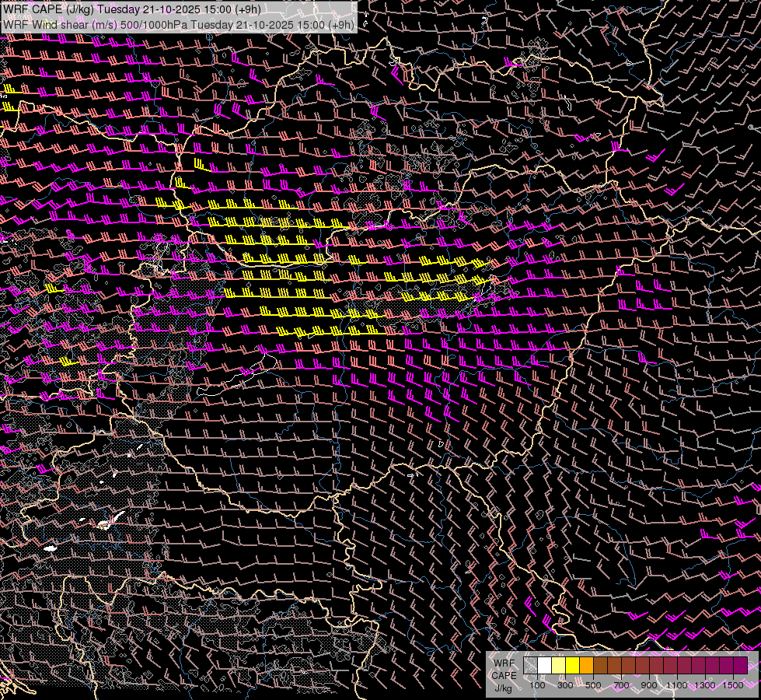Click the 'J/kg' unit label in legend
761x700 pixels.
point(503,688)
